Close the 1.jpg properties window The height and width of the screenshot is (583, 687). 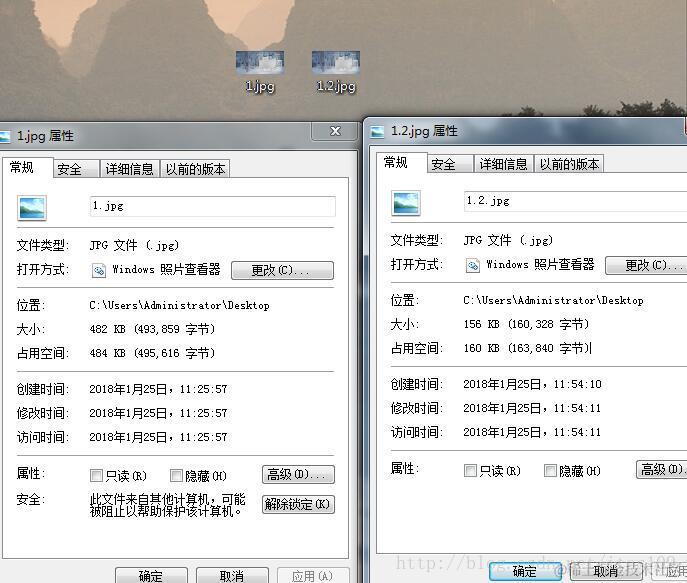click(x=335, y=131)
